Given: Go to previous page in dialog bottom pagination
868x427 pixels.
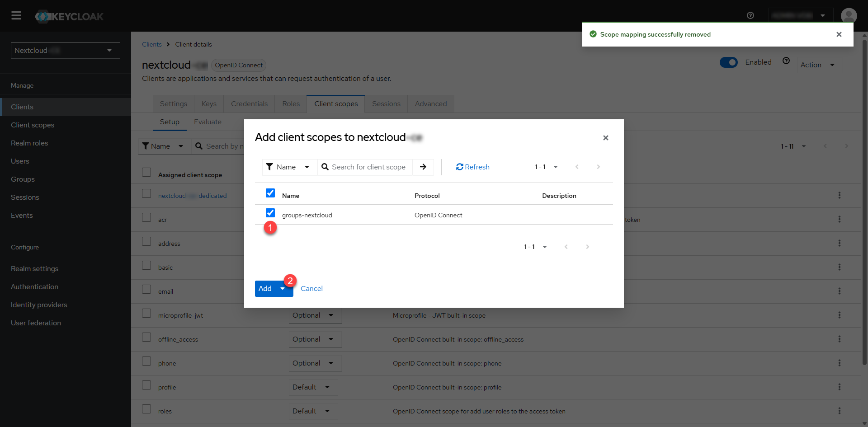Looking at the screenshot, I should pyautogui.click(x=566, y=247).
